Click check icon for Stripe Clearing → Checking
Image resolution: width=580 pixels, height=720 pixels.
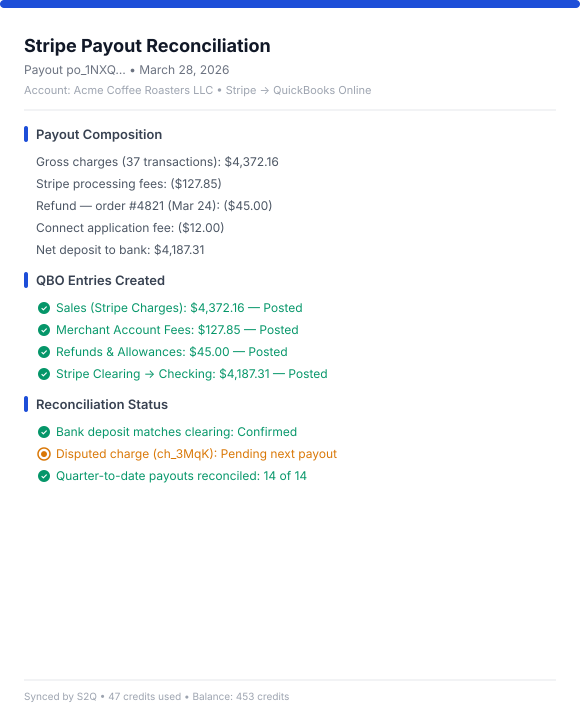pyautogui.click(x=44, y=374)
